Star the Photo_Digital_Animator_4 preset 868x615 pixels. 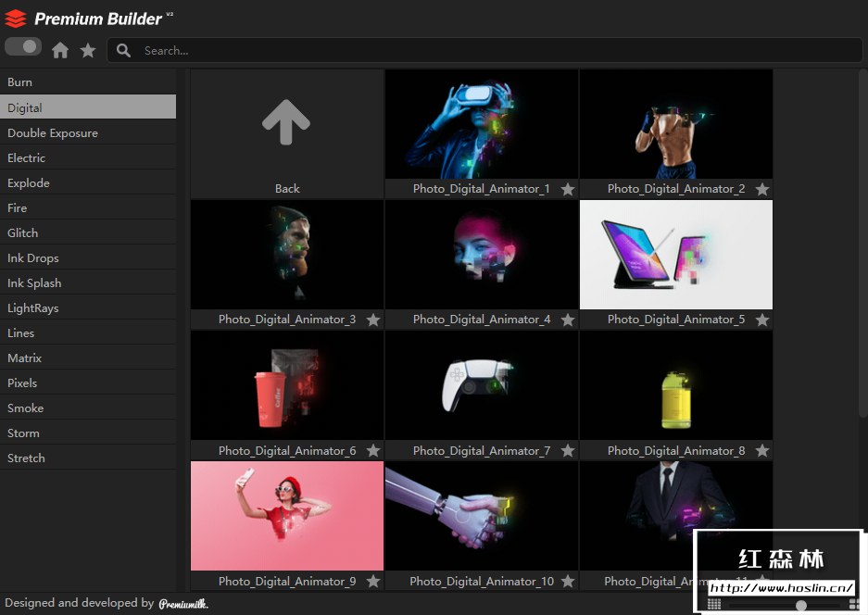[x=568, y=320]
